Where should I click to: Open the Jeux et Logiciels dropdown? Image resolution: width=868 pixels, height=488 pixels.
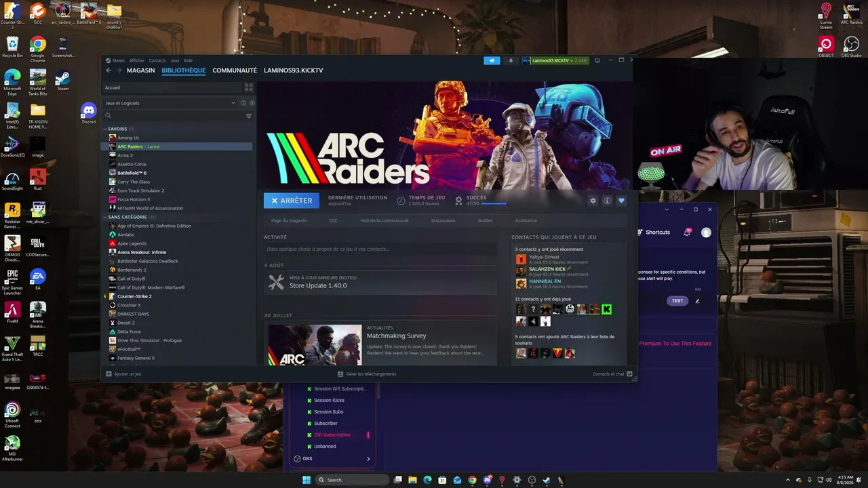tap(170, 103)
